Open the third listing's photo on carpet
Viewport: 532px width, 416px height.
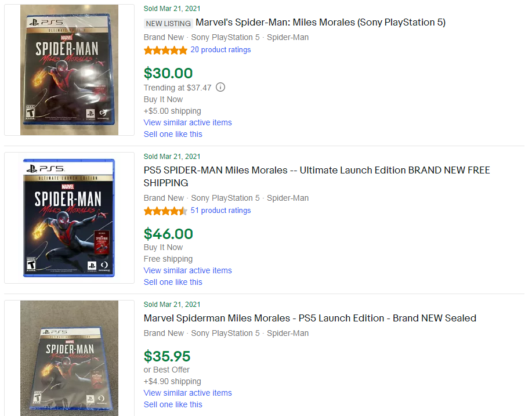coord(69,358)
